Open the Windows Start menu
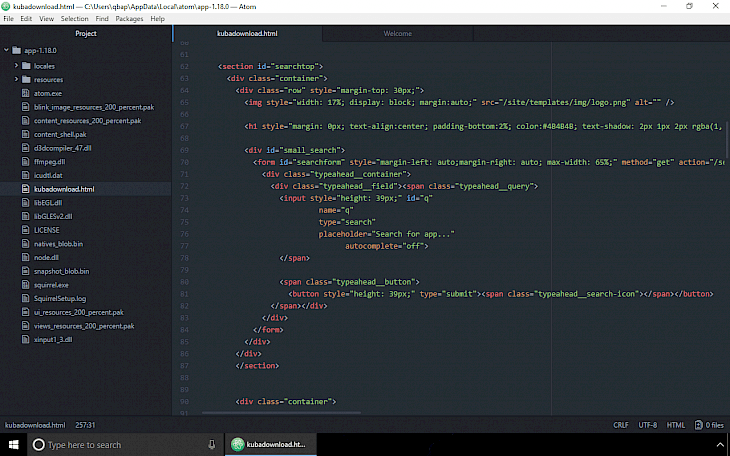This screenshot has width=730, height=456. pos(14,445)
